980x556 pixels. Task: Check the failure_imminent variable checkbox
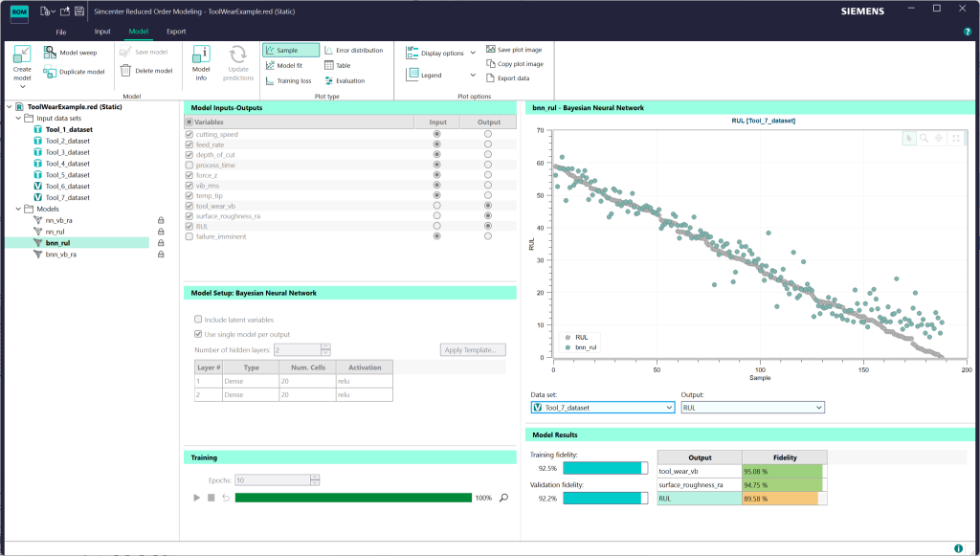click(x=189, y=236)
